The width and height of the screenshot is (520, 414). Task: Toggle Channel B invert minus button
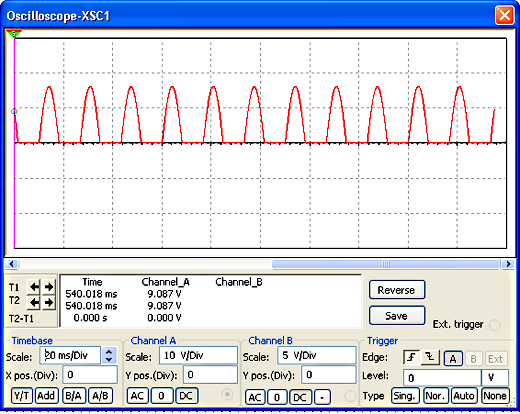point(322,397)
